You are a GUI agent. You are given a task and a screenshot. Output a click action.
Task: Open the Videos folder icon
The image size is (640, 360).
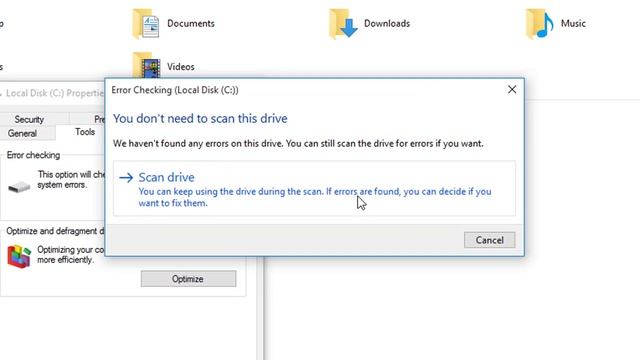146,65
